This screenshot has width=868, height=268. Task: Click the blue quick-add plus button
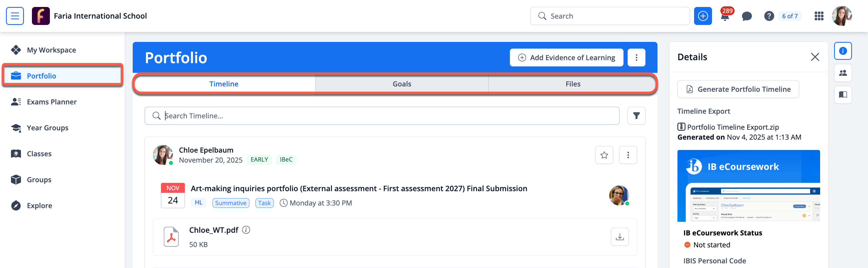[703, 16]
